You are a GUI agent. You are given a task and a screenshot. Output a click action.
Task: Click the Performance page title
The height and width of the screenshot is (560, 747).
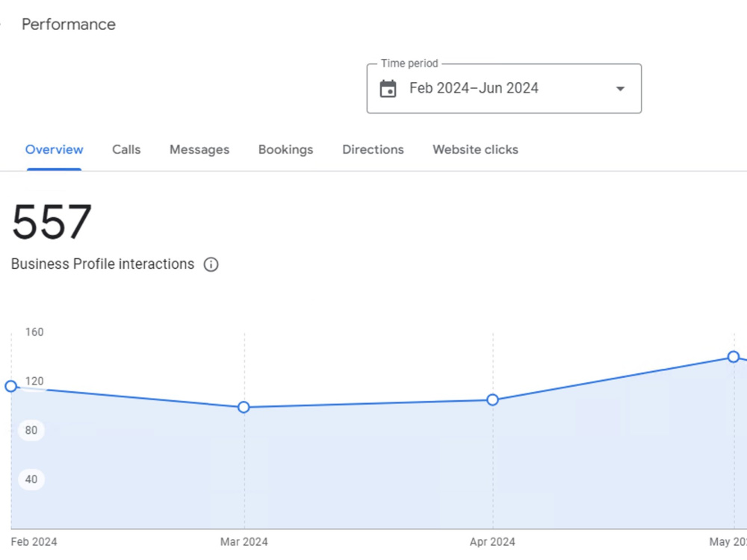click(x=69, y=25)
